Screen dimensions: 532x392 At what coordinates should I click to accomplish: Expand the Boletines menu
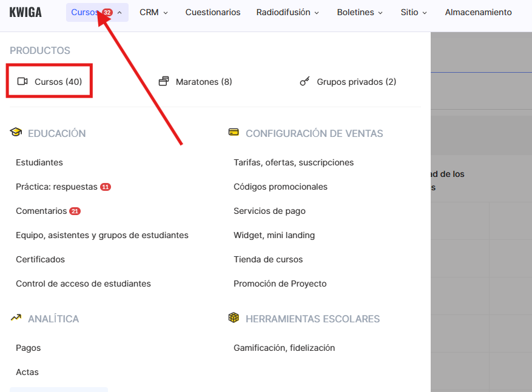click(x=360, y=12)
